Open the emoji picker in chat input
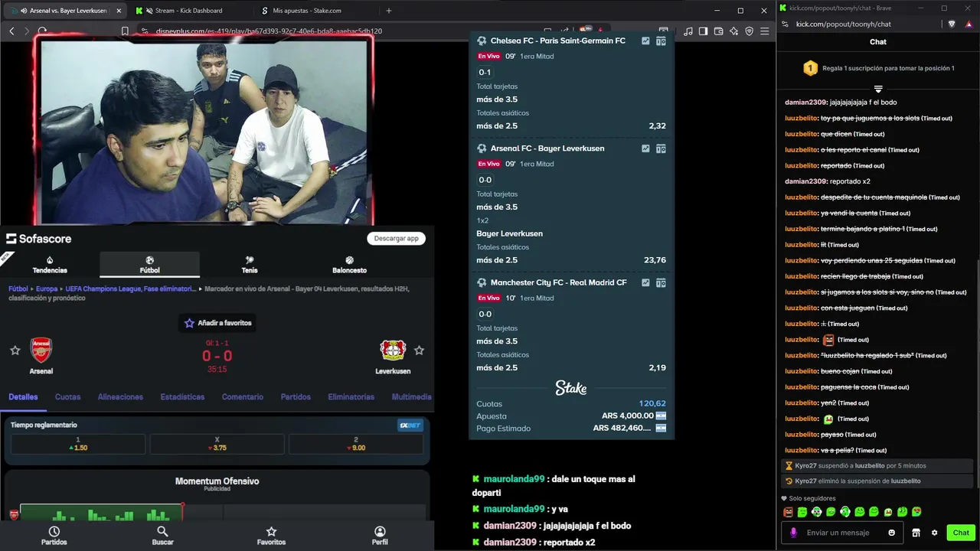The height and width of the screenshot is (551, 980). click(x=892, y=533)
